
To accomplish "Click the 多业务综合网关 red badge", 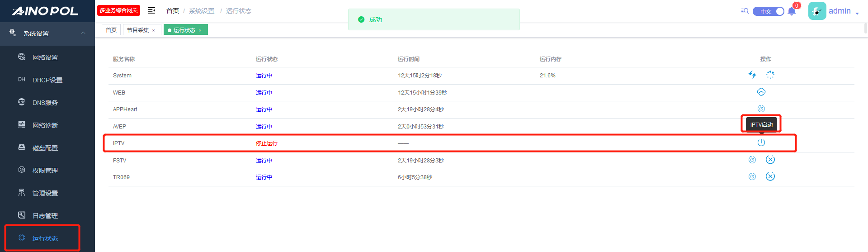I will 118,10.
